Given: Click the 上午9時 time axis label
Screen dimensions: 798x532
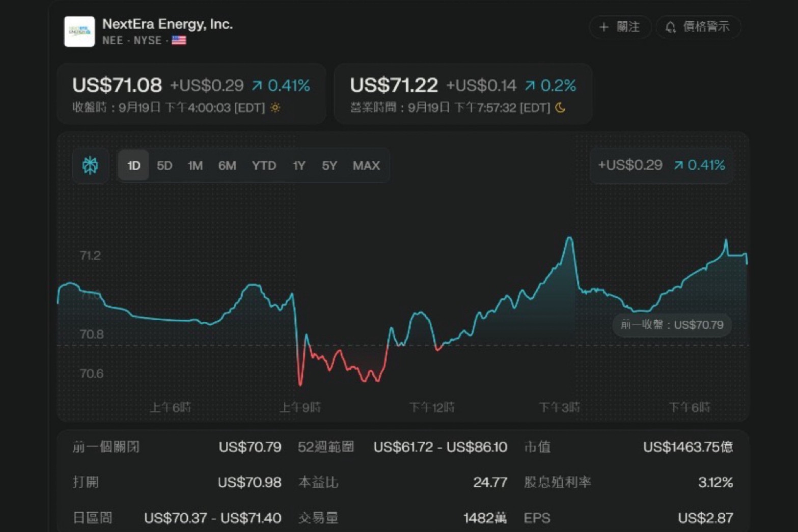Looking at the screenshot, I should [x=300, y=407].
